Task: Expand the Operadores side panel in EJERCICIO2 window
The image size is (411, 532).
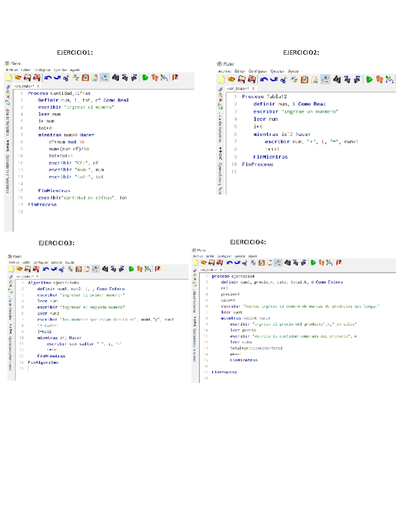Action: (x=220, y=178)
